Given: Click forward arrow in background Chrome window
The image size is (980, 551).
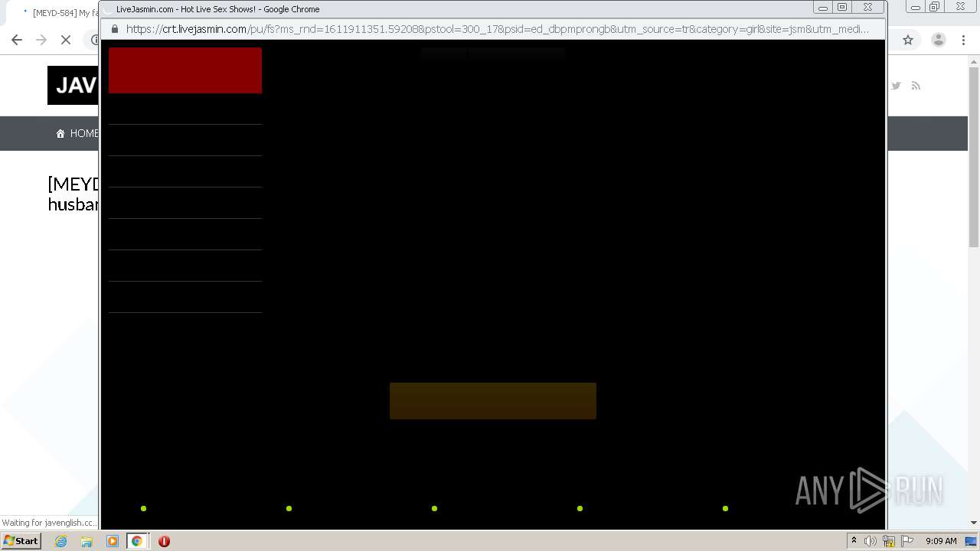Looking at the screenshot, I should click(x=41, y=40).
